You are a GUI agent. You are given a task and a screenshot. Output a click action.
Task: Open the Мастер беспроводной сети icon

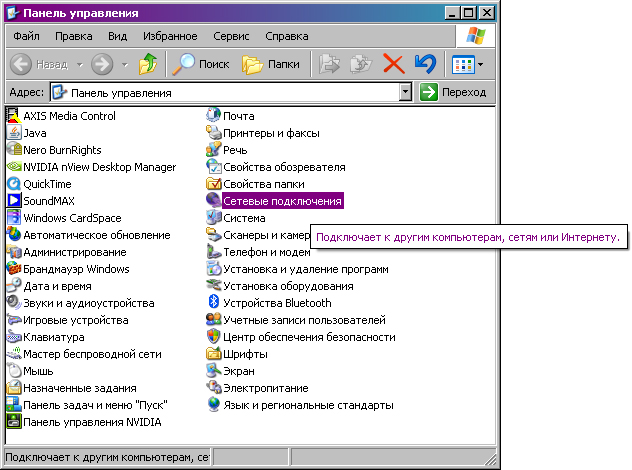click(x=14, y=354)
